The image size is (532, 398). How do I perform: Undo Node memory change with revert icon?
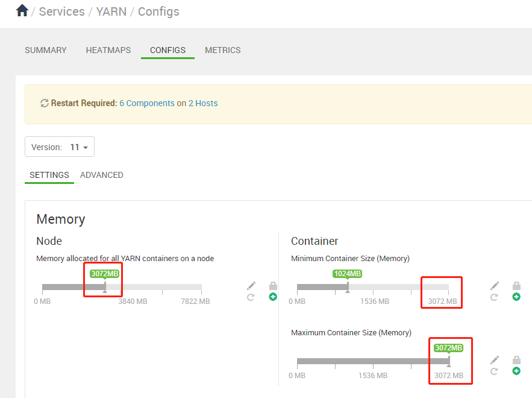coord(251,297)
